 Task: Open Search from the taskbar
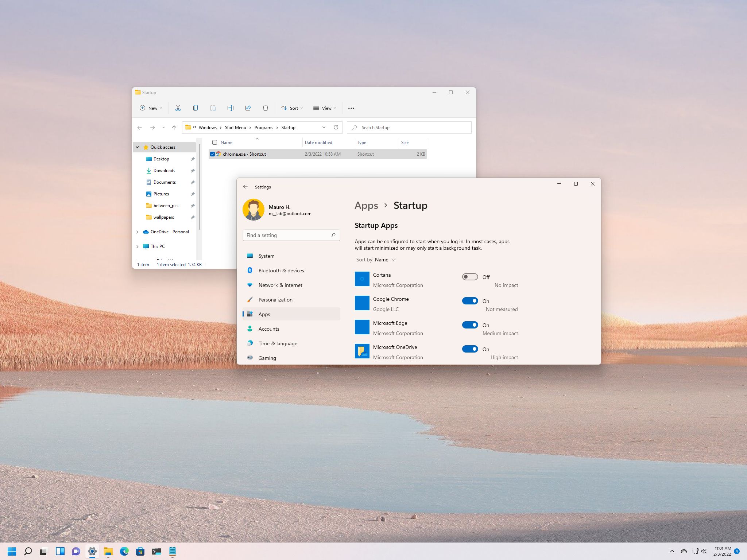pyautogui.click(x=28, y=551)
